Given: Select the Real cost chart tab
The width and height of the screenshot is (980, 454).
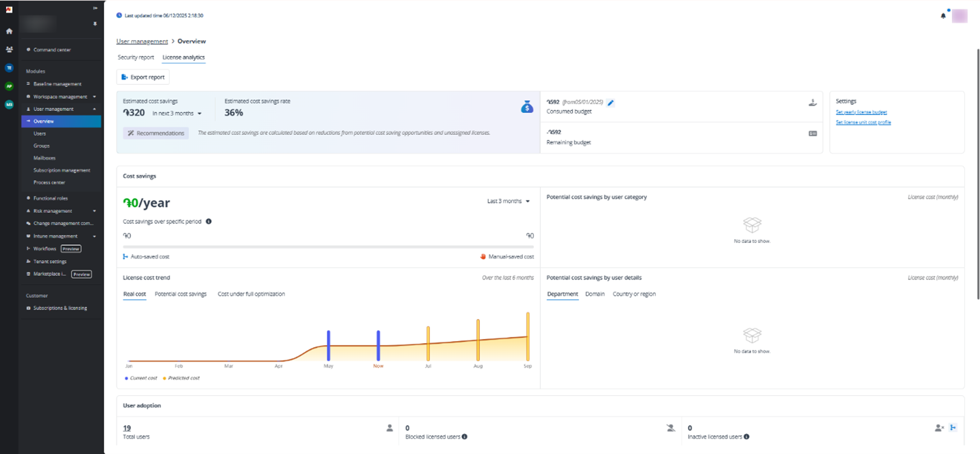Looking at the screenshot, I should (x=134, y=294).
